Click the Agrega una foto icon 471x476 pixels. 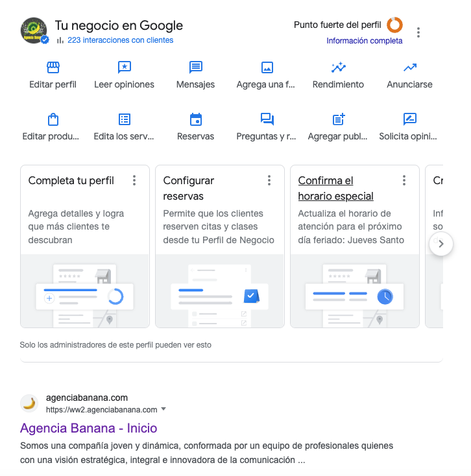[x=267, y=67]
